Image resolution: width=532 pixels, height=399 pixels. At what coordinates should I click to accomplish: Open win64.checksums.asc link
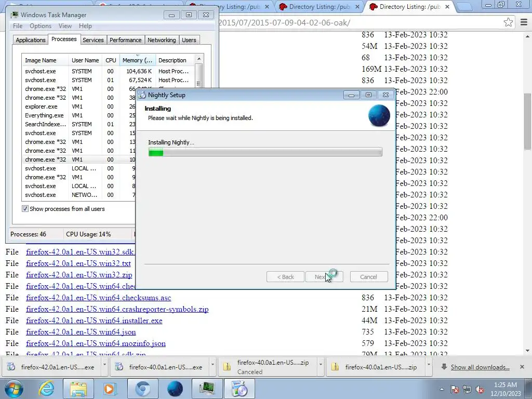point(98,298)
